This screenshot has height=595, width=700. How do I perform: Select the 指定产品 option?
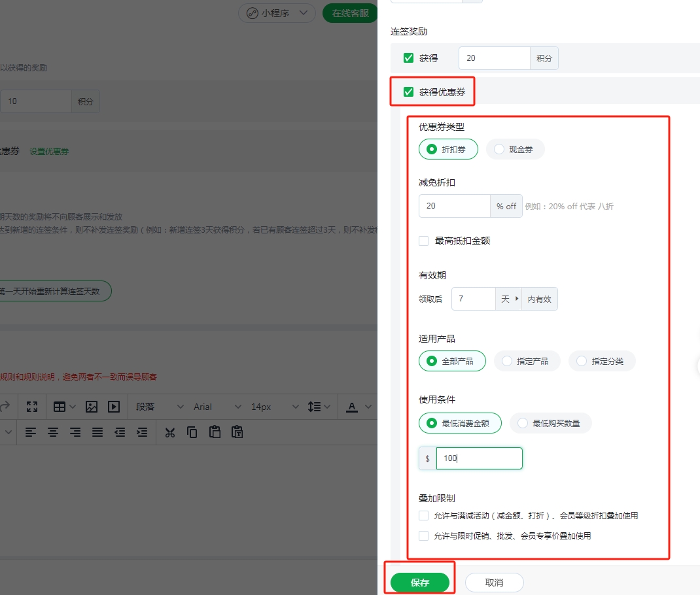point(527,361)
